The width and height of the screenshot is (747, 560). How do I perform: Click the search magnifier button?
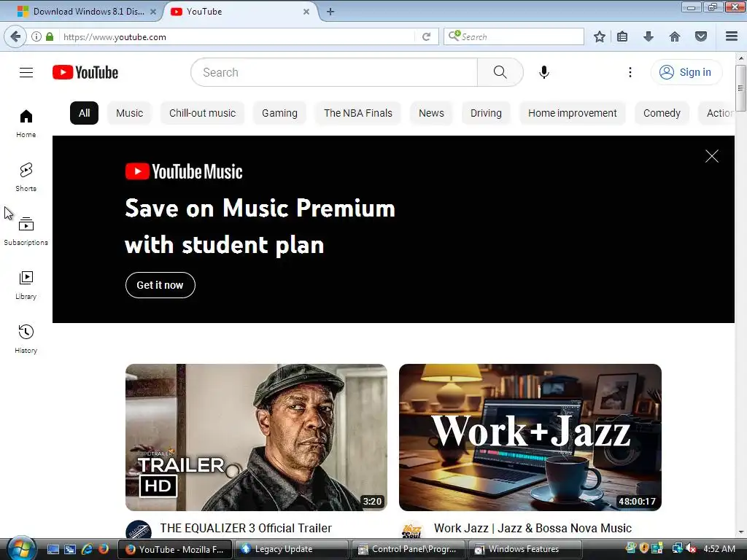pos(500,72)
